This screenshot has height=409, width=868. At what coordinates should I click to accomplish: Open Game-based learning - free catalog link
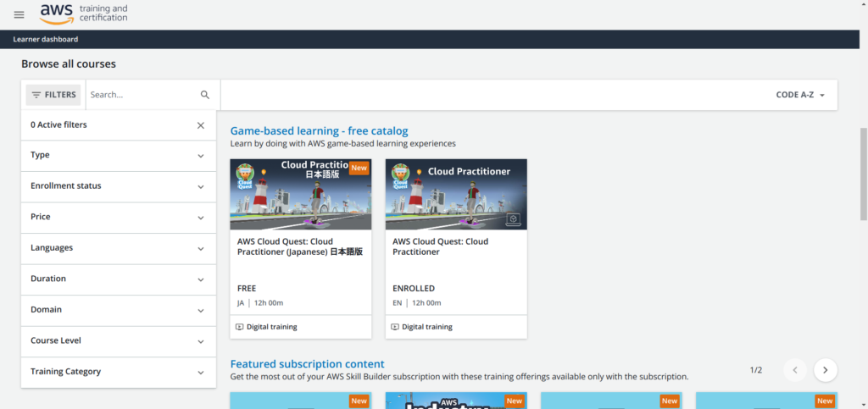pos(319,131)
